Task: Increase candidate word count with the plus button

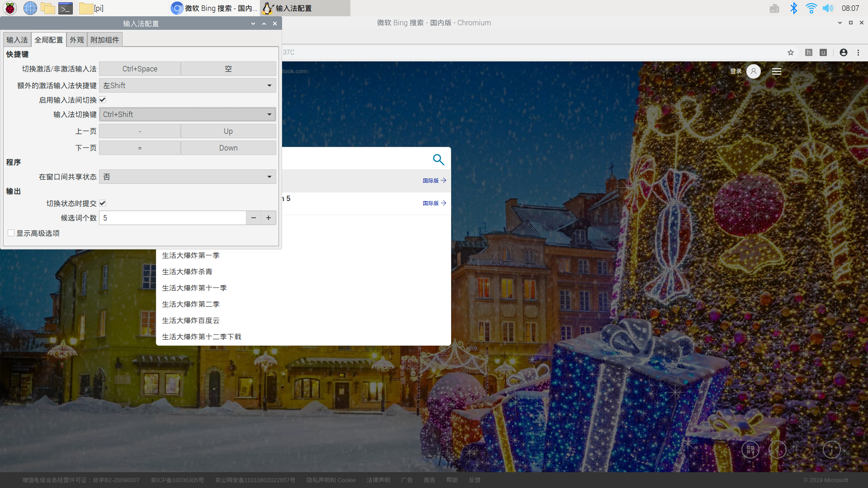Action: [269, 218]
